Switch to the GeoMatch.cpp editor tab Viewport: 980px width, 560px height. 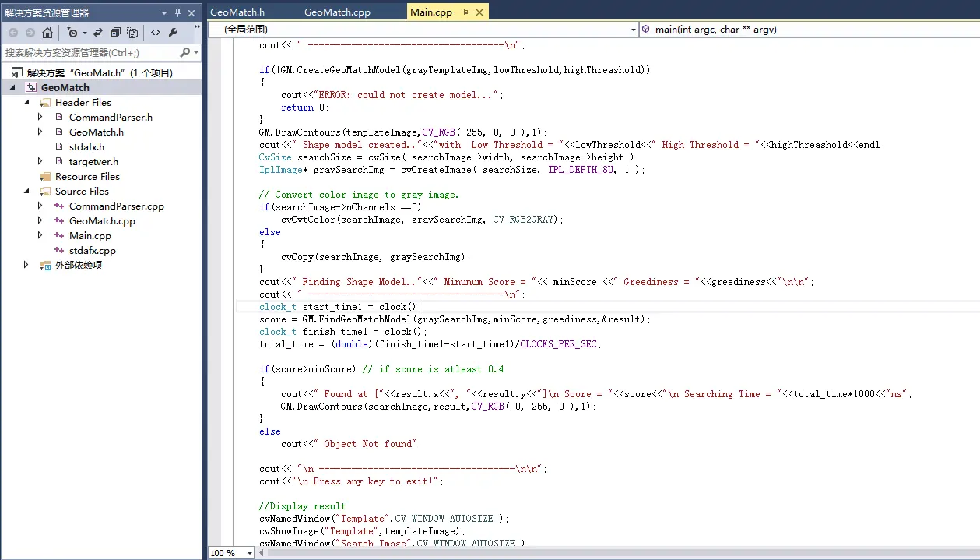click(338, 12)
